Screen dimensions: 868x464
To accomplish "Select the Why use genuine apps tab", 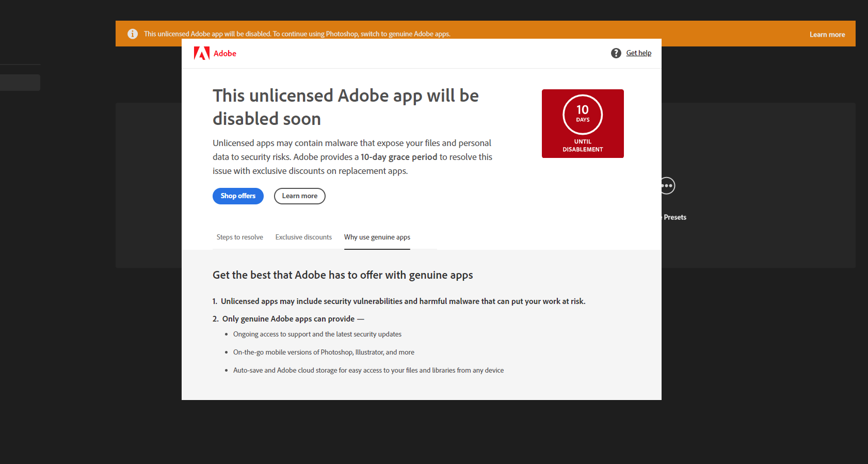I will [377, 237].
